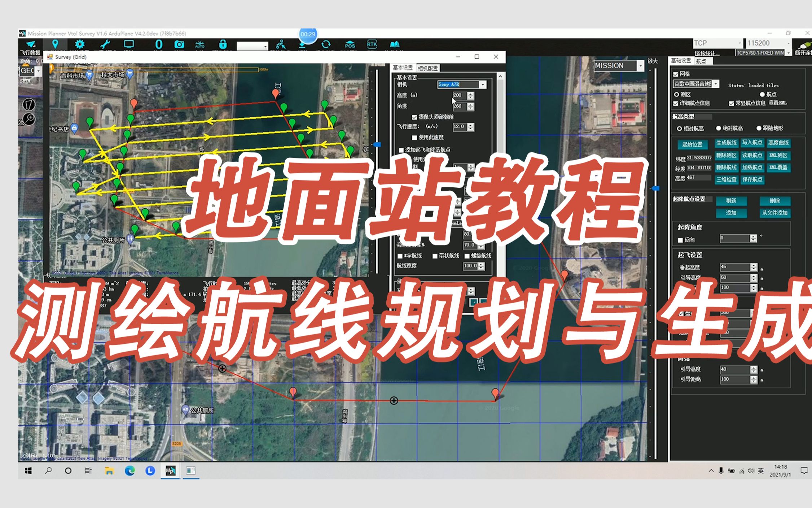Click the RTK toolbar icon
812x508 pixels.
tap(372, 44)
